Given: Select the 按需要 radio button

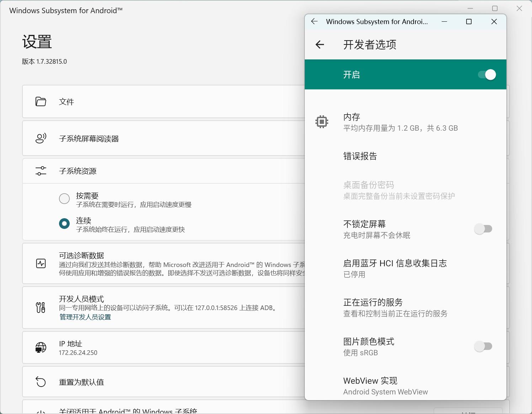Looking at the screenshot, I should [x=64, y=199].
